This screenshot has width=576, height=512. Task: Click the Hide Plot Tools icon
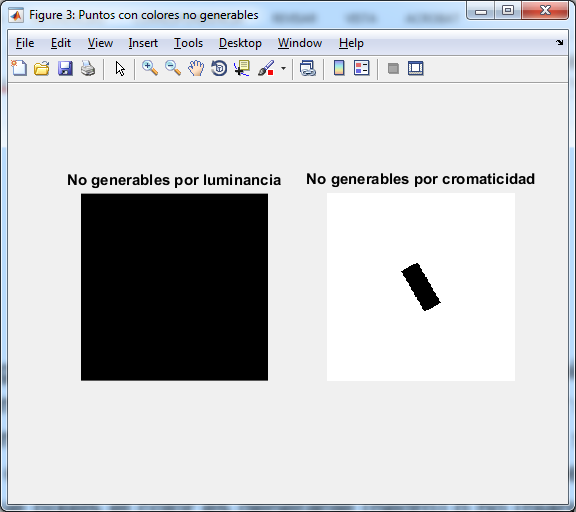[x=393, y=68]
